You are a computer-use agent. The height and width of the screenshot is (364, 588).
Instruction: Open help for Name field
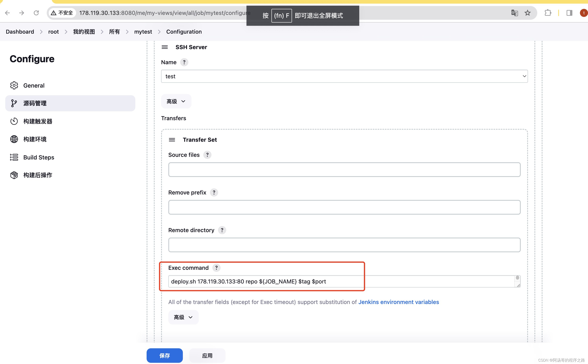pyautogui.click(x=184, y=62)
